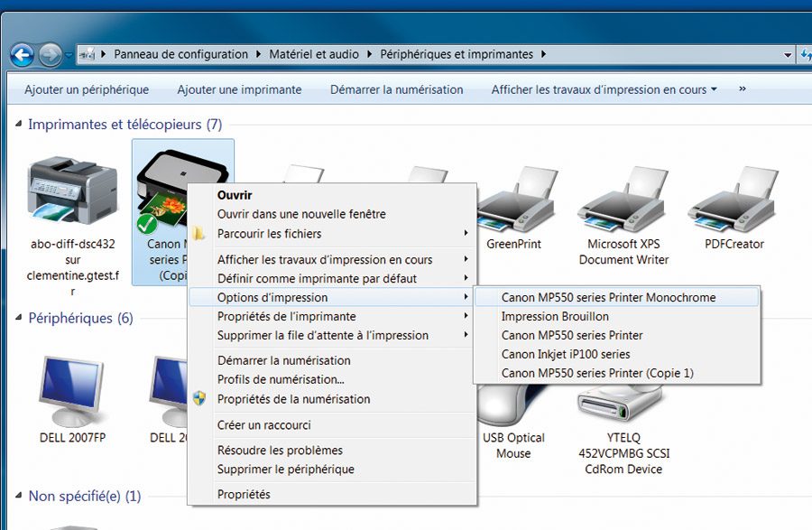This screenshot has height=530, width=812.
Task: Show more toolbar commands via double chevron
Action: click(743, 89)
